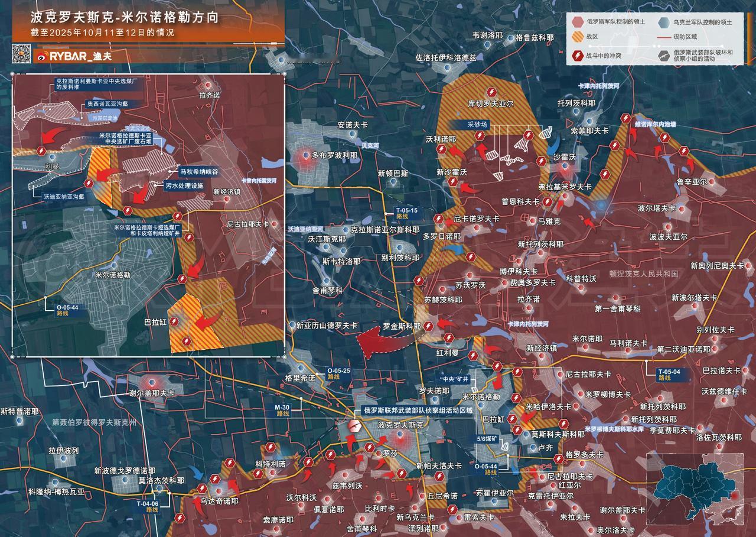
Task: Click the 克拉斯诺亚尔斯科耶 label
Action: pos(385,229)
